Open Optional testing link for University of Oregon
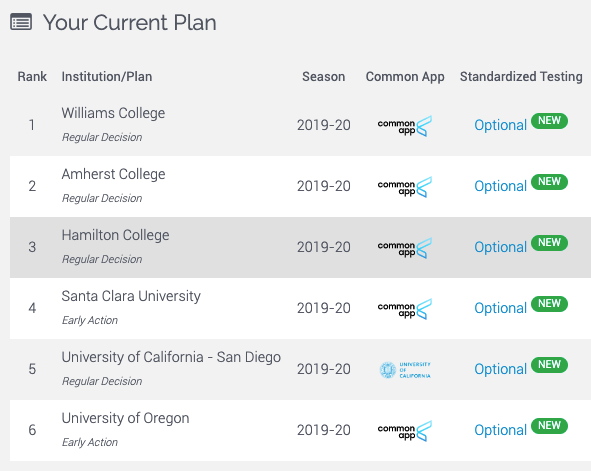This screenshot has width=591, height=471. (x=500, y=431)
